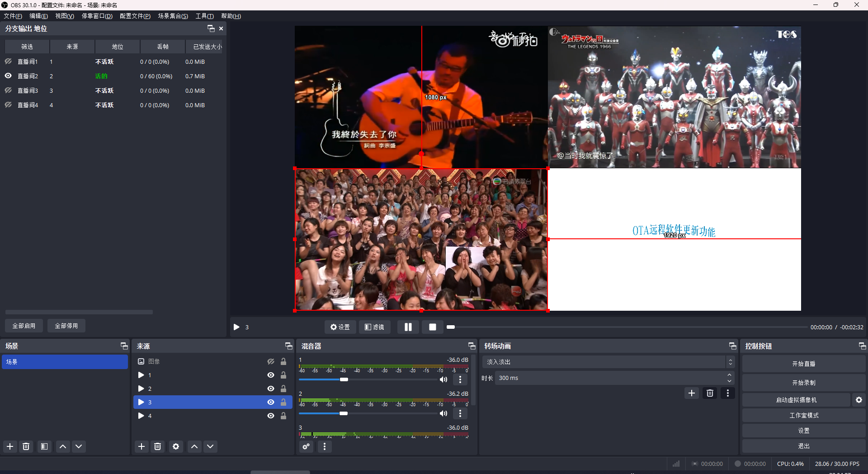Open the 停靠窗口 menu
The width and height of the screenshot is (868, 474).
coord(97,16)
